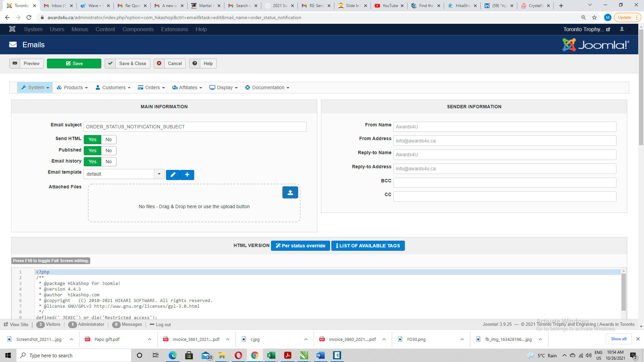Click the BCC input field
644x362 pixels.
click(x=504, y=183)
